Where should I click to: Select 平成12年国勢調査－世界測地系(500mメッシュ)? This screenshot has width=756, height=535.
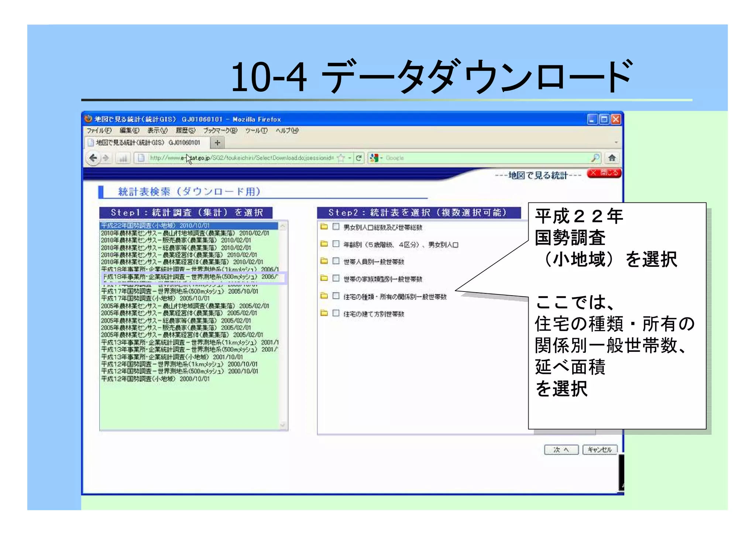click(189, 371)
